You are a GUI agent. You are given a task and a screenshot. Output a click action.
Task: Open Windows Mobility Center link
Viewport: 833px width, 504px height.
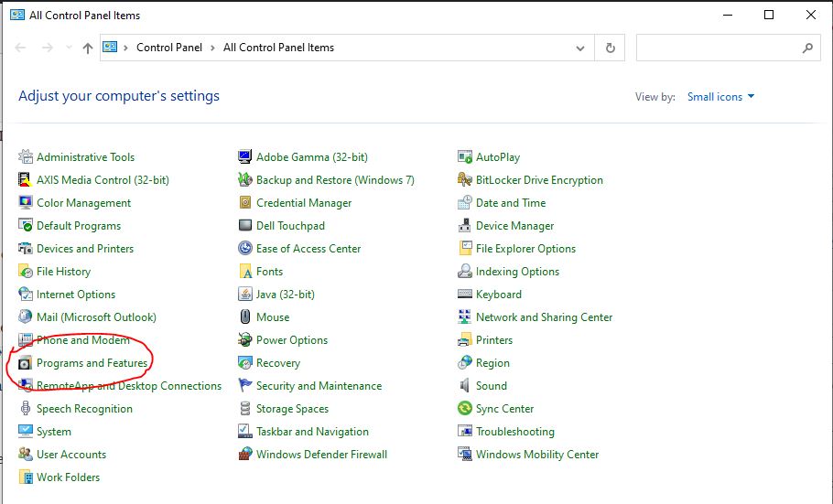click(537, 454)
